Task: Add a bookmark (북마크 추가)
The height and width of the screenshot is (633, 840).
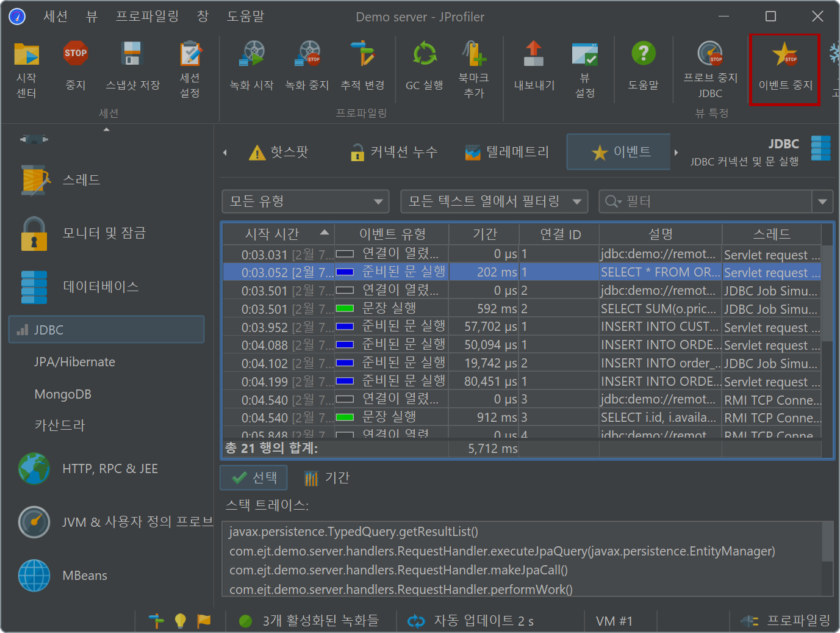Action: [x=474, y=70]
